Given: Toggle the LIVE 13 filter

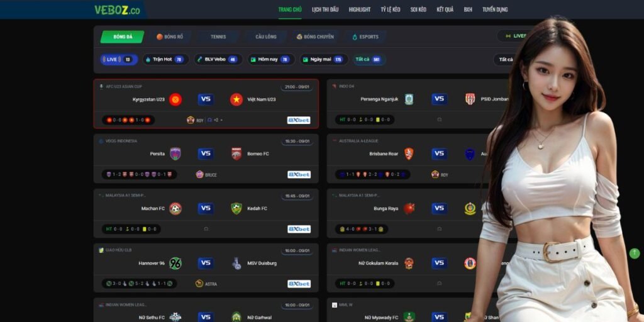Looking at the screenshot, I should pyautogui.click(x=119, y=60).
